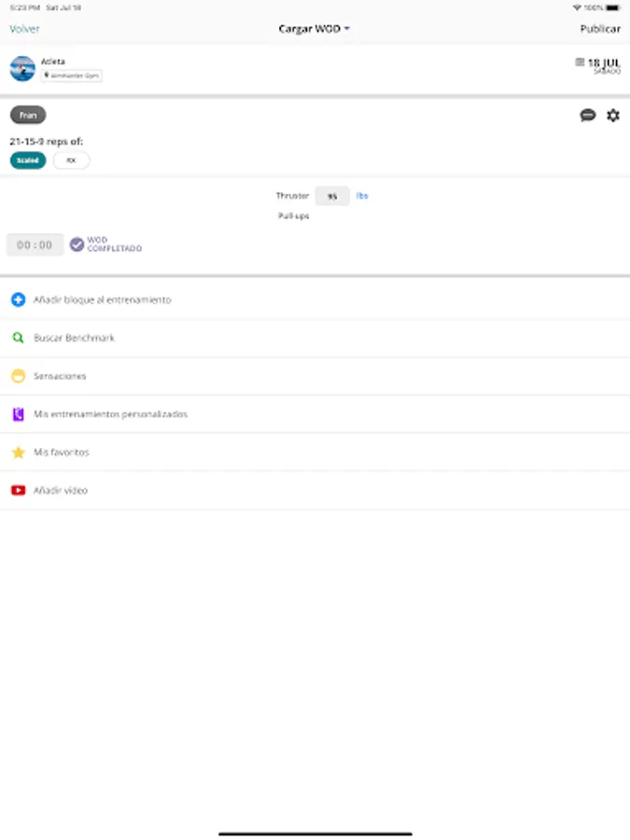
Task: Open the comment bubble icon
Action: click(x=588, y=115)
